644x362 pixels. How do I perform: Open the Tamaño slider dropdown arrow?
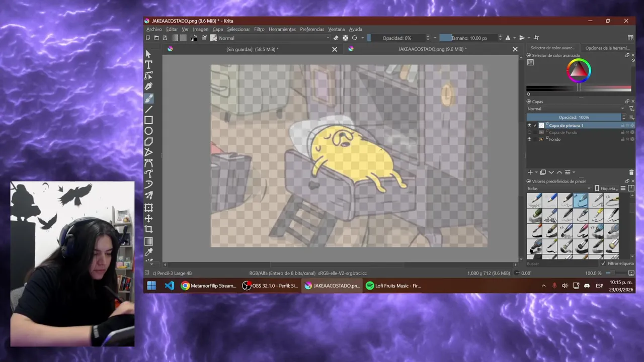pos(500,38)
